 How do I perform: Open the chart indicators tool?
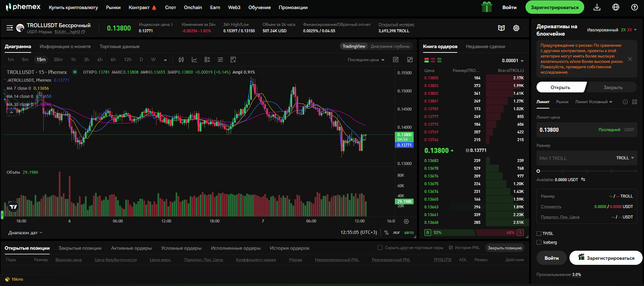tap(194, 60)
